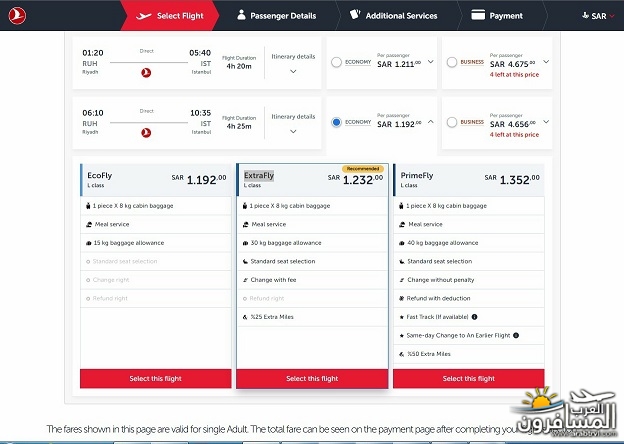
Task: Click the Turkish Airlines logo in header
Action: (x=17, y=16)
